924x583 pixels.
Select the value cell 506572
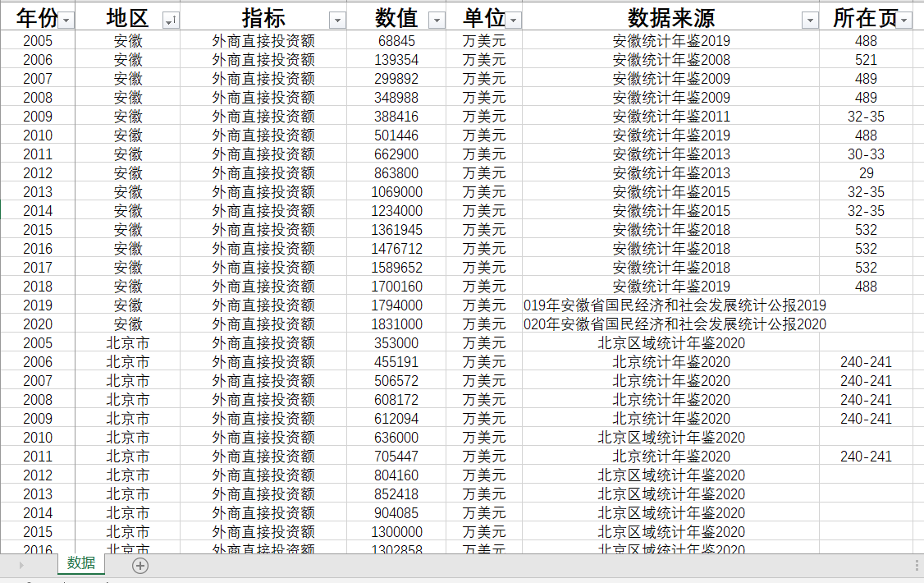coord(396,381)
